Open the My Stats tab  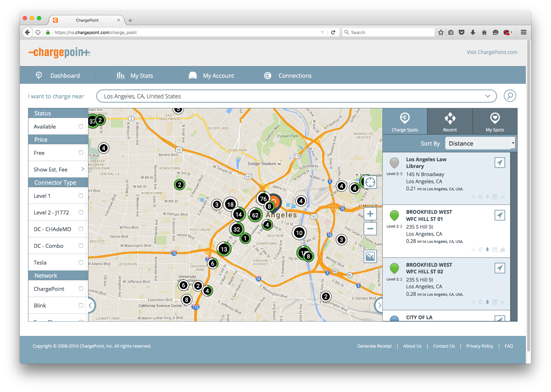point(135,76)
